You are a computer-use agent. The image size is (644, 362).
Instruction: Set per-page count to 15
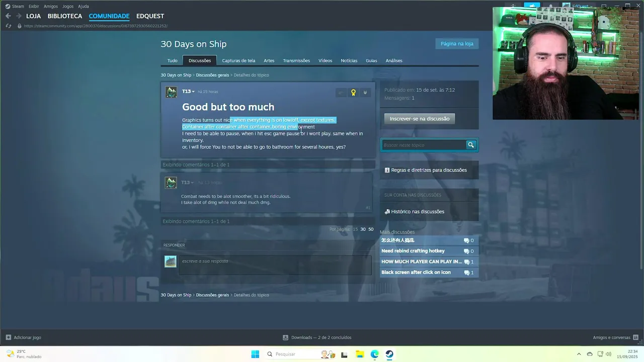coord(355,229)
